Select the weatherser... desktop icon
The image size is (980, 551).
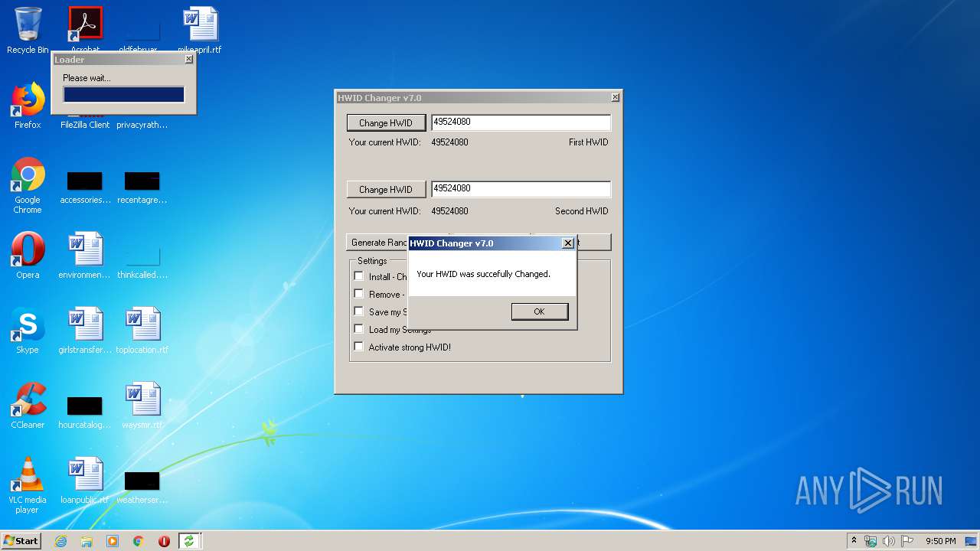tap(142, 488)
